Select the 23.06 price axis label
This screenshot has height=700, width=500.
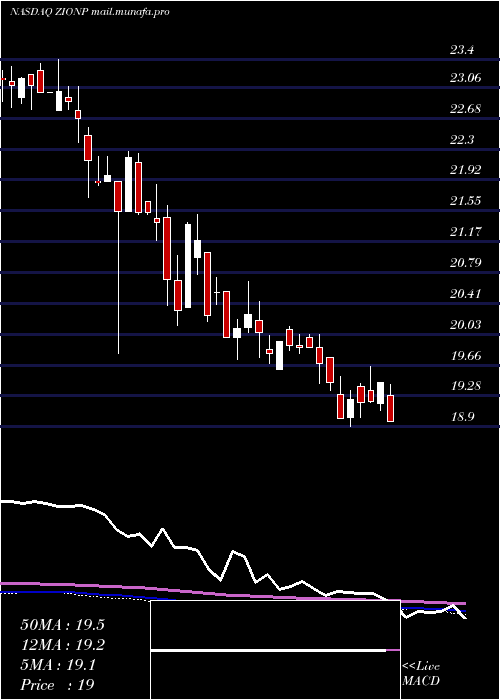(466, 78)
